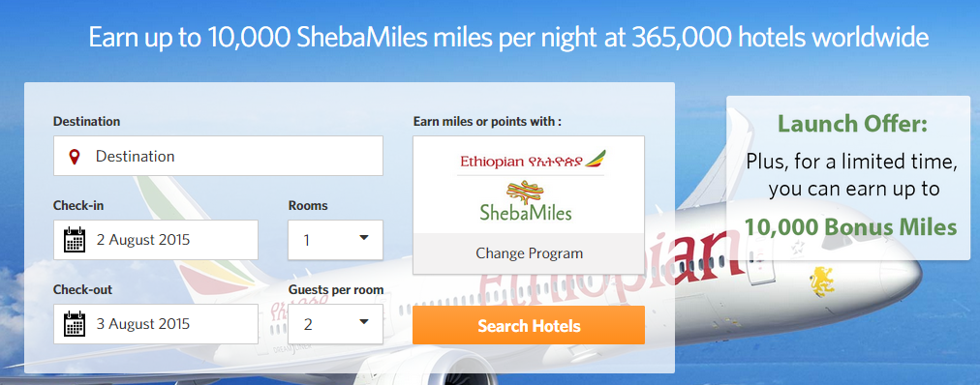Click the ShebaMiles program card

529,205
